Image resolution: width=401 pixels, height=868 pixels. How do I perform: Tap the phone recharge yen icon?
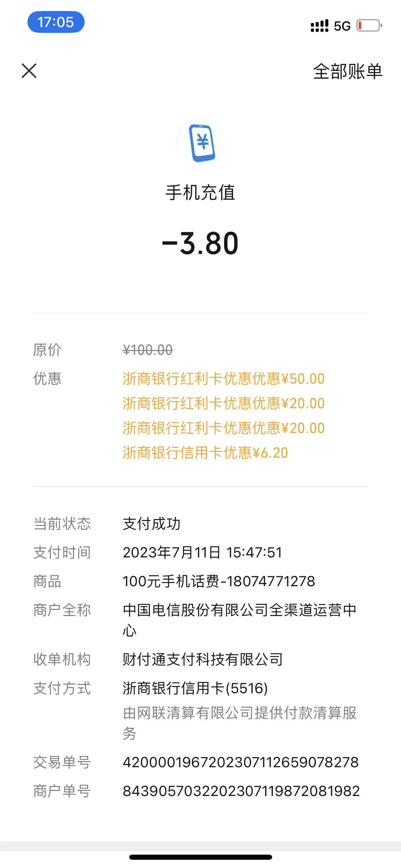click(200, 143)
